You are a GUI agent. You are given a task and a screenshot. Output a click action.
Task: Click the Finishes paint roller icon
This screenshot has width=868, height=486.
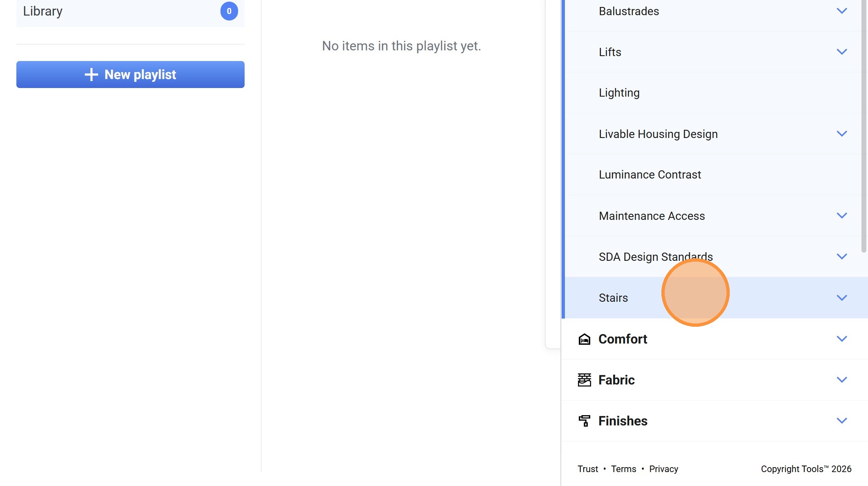coord(584,421)
